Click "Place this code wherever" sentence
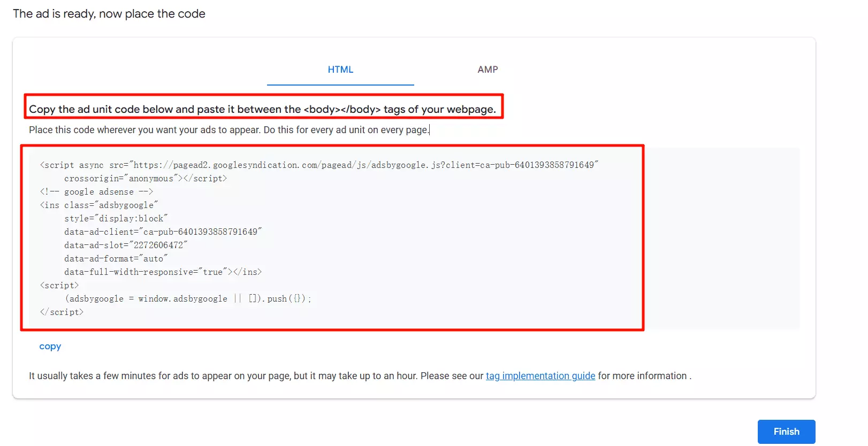The width and height of the screenshot is (868, 446). tap(229, 130)
